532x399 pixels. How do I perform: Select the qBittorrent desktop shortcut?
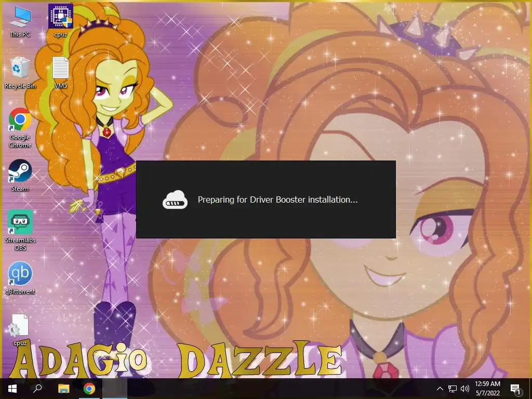point(20,278)
